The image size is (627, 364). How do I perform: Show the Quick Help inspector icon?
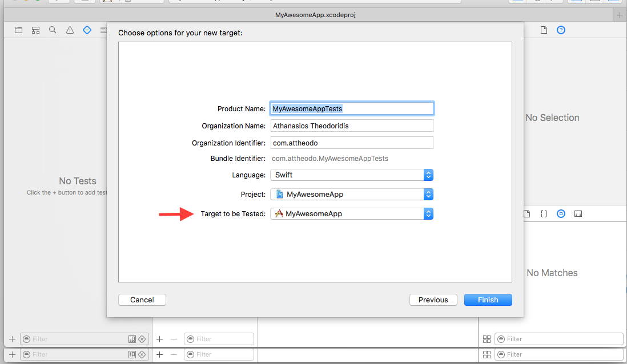561,30
